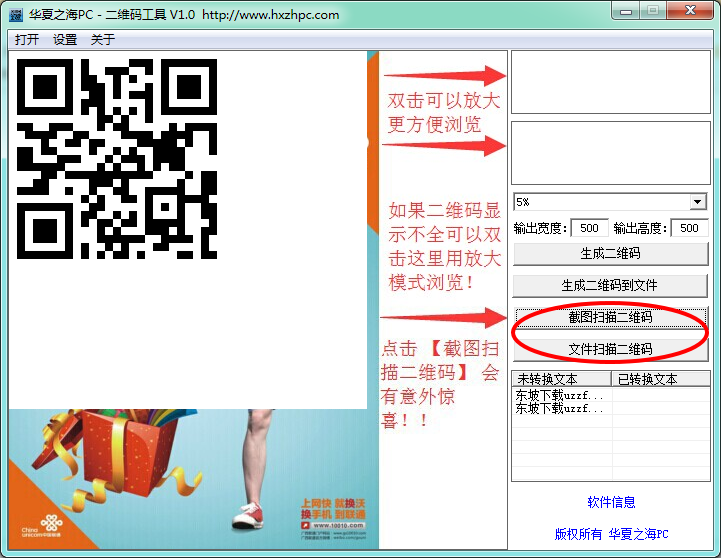Minimize the window

point(626,11)
